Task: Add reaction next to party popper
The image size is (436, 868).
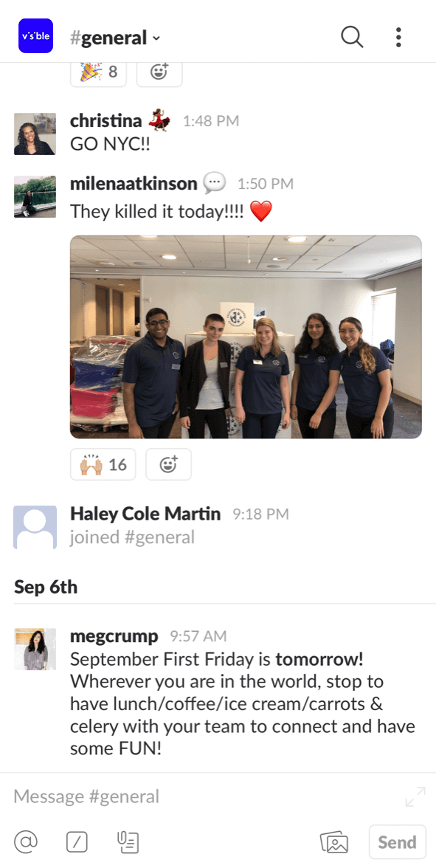Action: pyautogui.click(x=159, y=72)
